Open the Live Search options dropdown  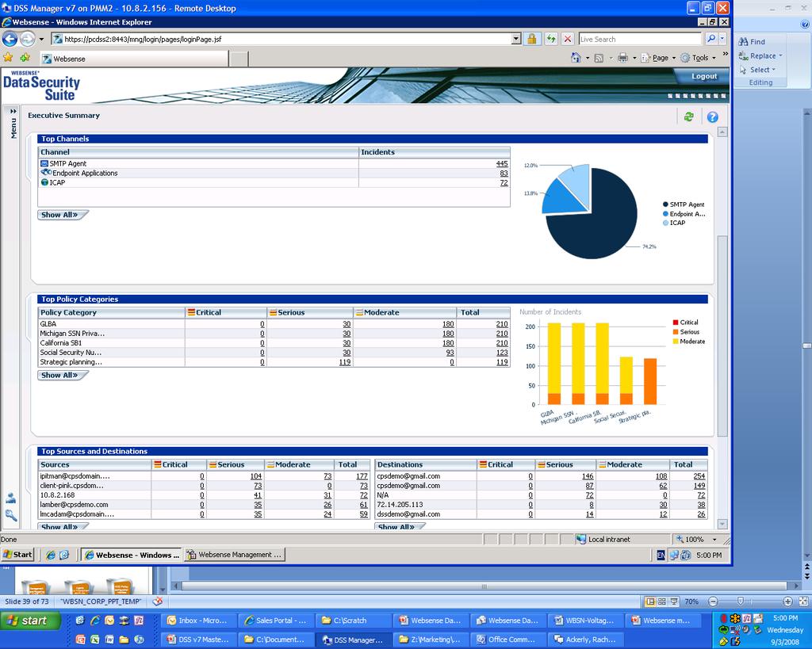722,39
